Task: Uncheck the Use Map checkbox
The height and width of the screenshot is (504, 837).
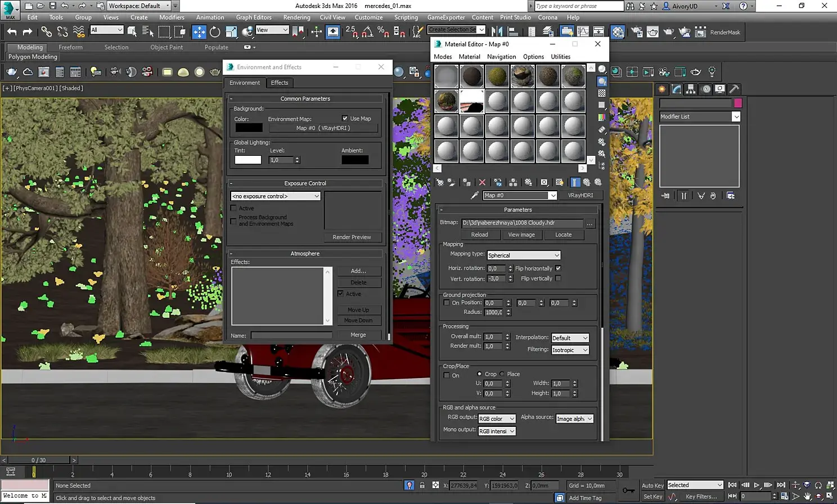Action: tap(345, 118)
